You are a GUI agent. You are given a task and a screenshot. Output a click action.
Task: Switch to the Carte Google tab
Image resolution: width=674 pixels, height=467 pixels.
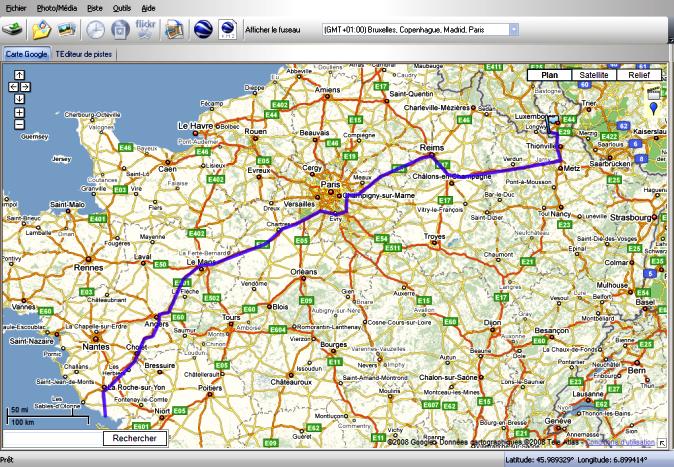tap(26, 54)
